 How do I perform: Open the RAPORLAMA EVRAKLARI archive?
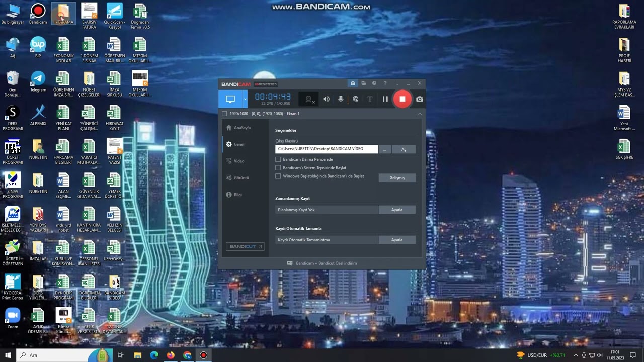pyautogui.click(x=624, y=17)
